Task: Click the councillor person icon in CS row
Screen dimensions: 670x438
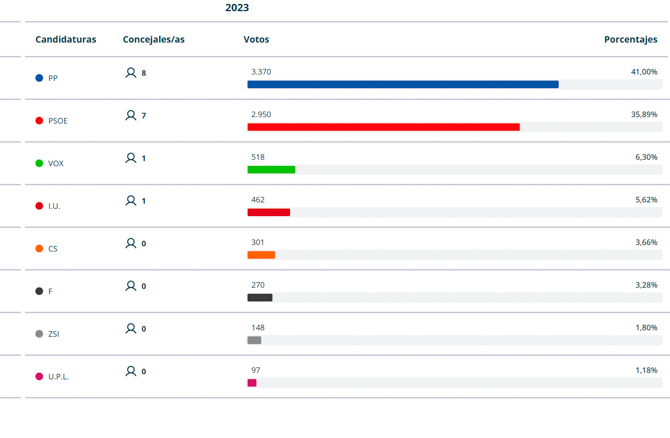Action: point(130,243)
